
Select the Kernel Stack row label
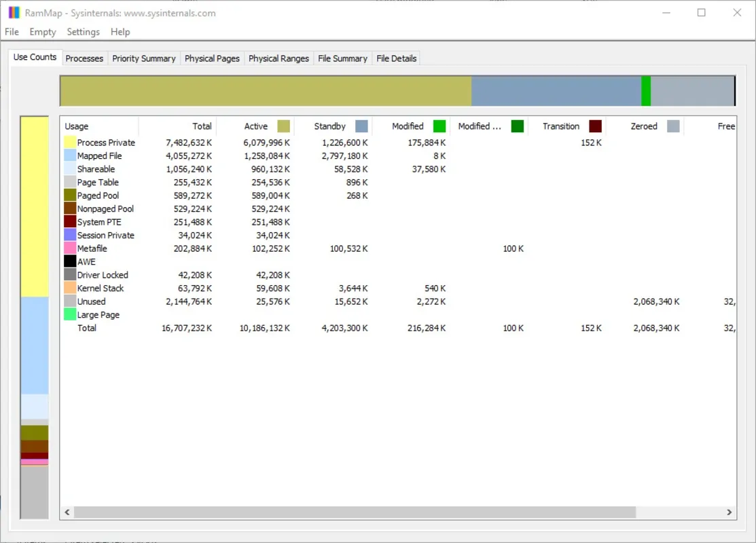click(x=101, y=288)
